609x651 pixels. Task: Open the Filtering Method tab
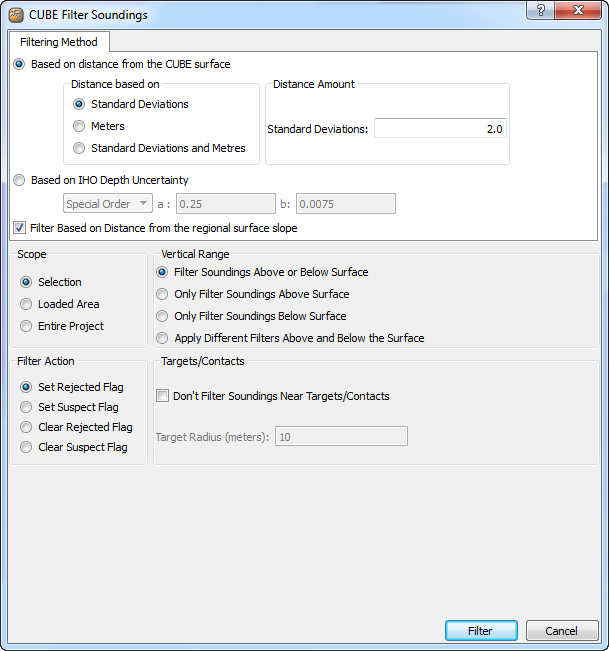click(x=59, y=42)
